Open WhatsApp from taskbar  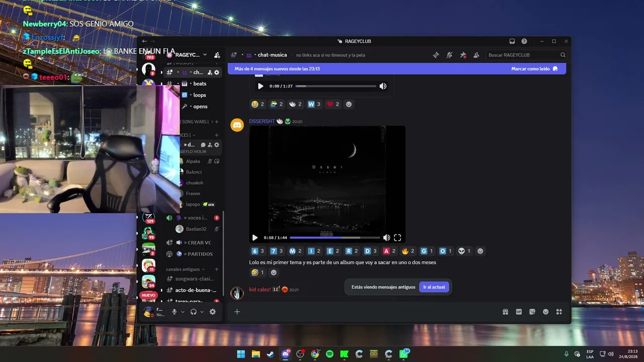pyautogui.click(x=404, y=354)
